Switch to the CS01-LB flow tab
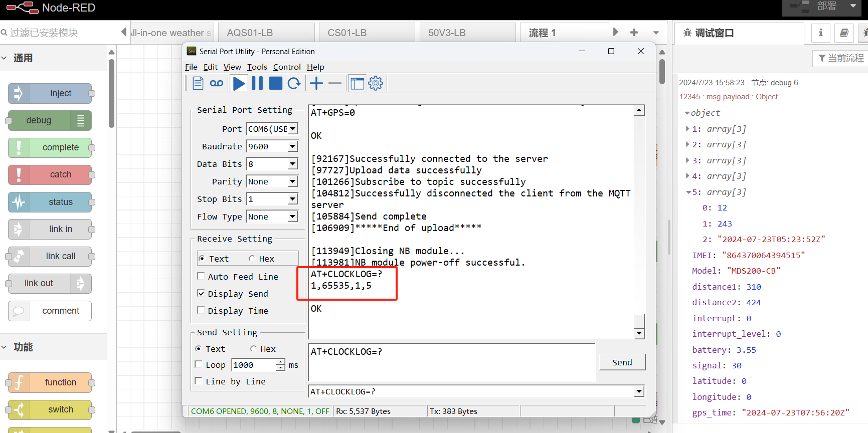This screenshot has height=433, width=868. pos(367,33)
